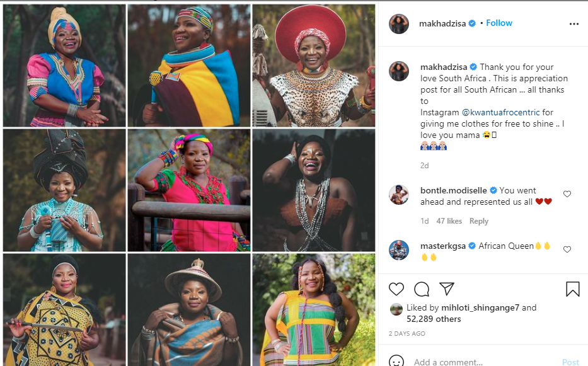Reply to bontle.modiselle's comment
Viewport: 588px width, 366px height.
click(x=479, y=221)
